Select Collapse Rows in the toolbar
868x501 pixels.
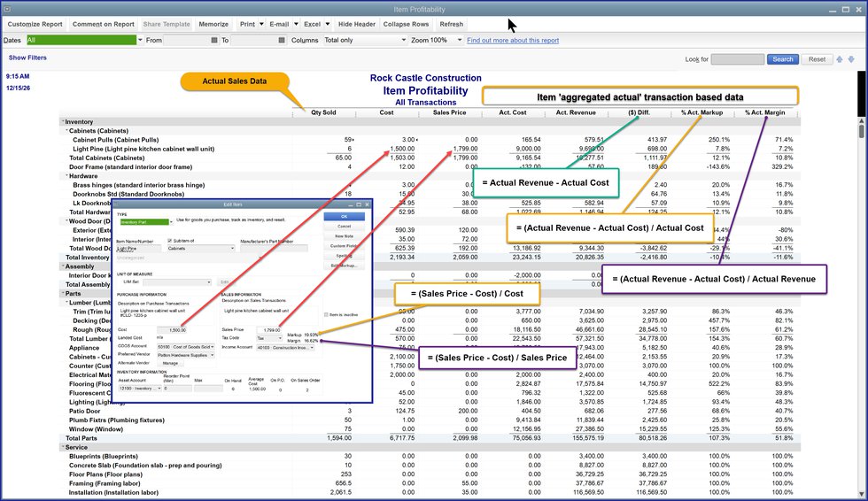tap(407, 25)
